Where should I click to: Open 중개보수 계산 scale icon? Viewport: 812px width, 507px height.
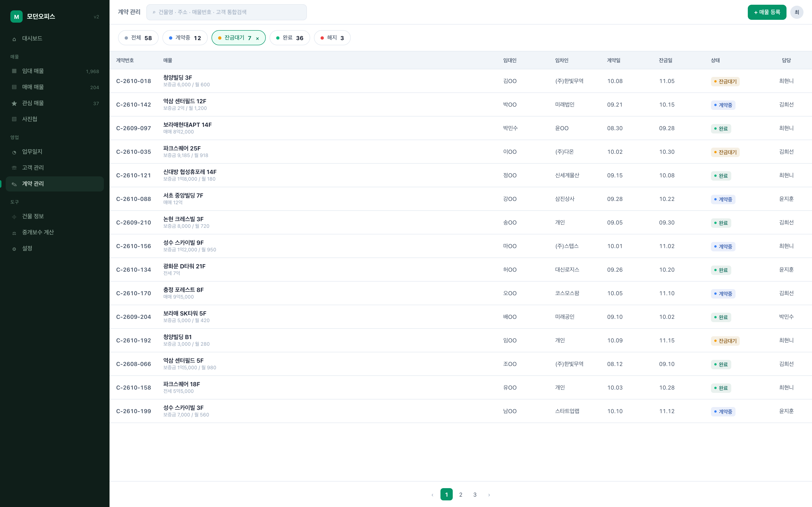click(x=14, y=233)
